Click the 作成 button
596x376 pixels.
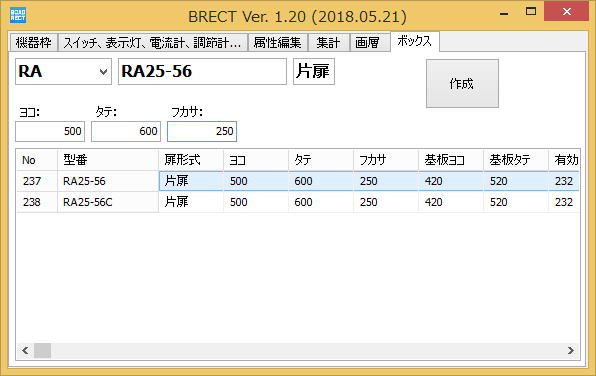[x=462, y=84]
